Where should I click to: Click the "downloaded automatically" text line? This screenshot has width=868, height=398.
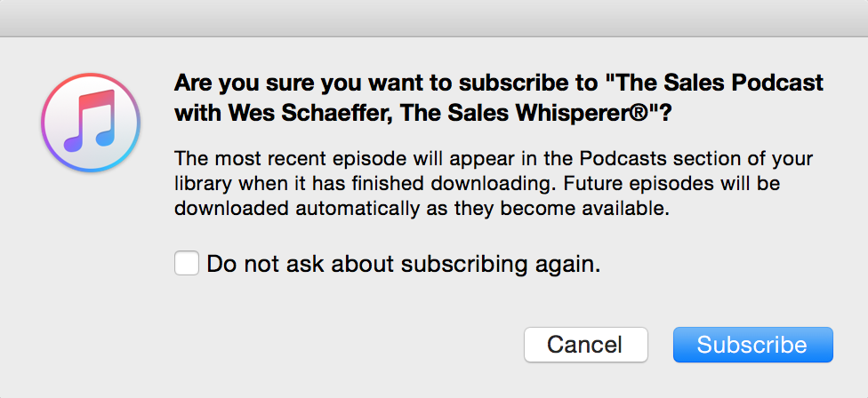tap(422, 210)
